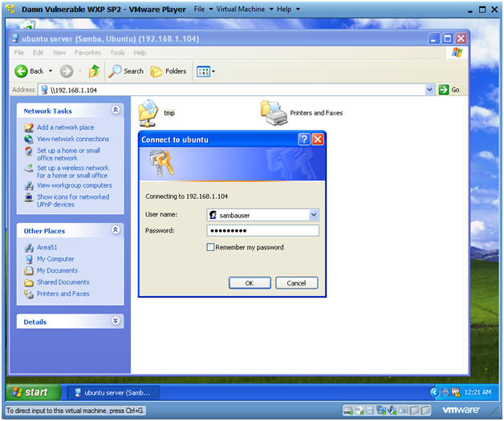Click the VMware hard disk status icon
Screen dimensions: 504x421
point(348,410)
